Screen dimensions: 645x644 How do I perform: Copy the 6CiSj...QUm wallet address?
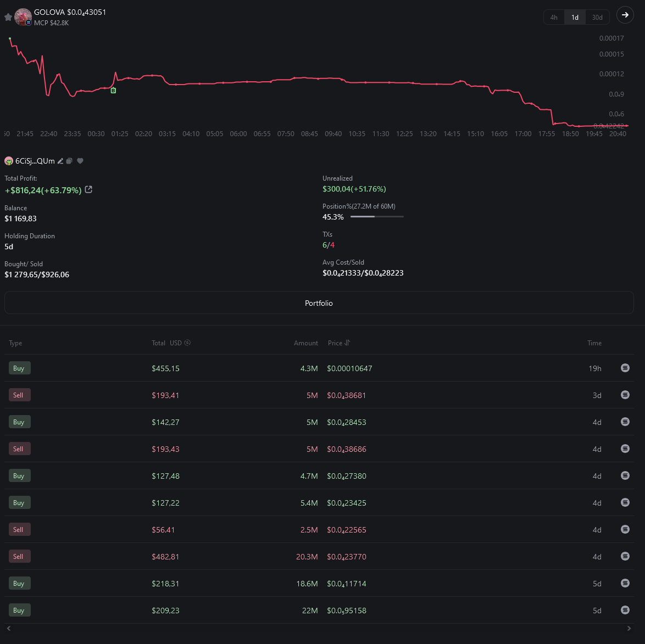tap(69, 161)
